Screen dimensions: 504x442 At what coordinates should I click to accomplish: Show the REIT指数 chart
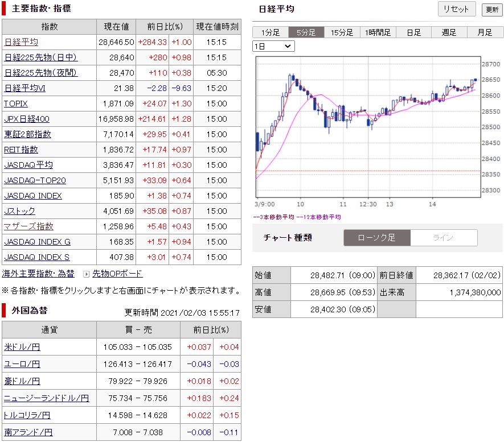click(x=21, y=150)
